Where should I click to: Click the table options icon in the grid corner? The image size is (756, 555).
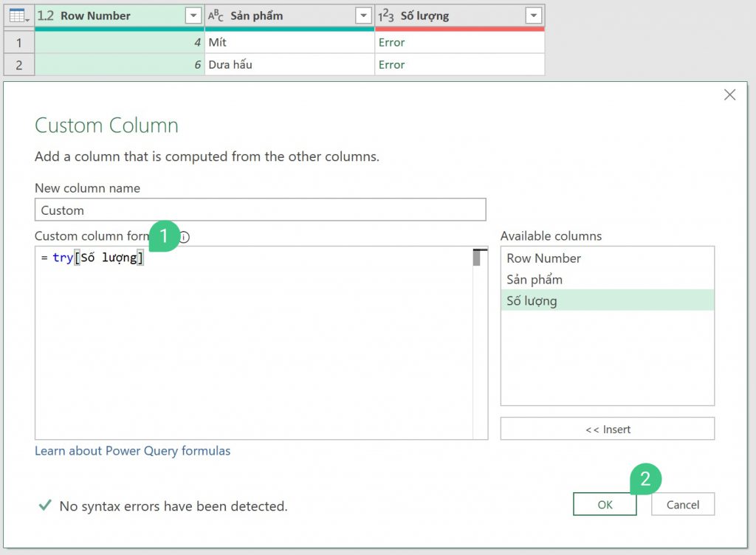tap(18, 15)
